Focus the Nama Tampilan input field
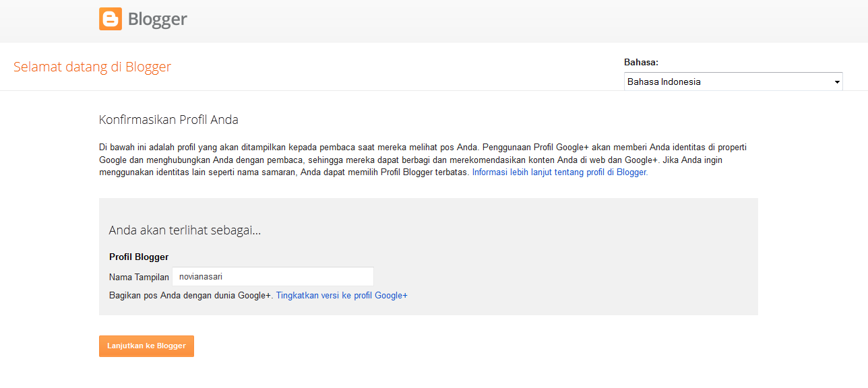 click(273, 276)
